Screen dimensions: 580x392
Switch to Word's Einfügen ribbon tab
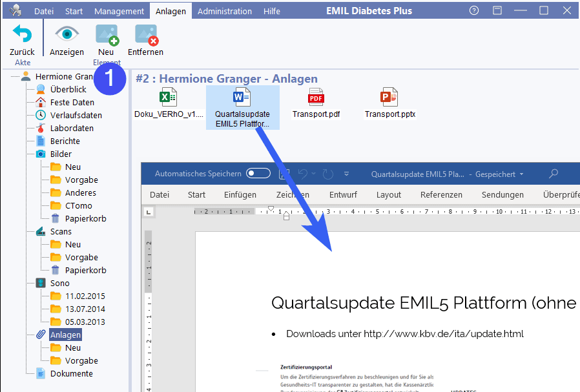tap(240, 194)
